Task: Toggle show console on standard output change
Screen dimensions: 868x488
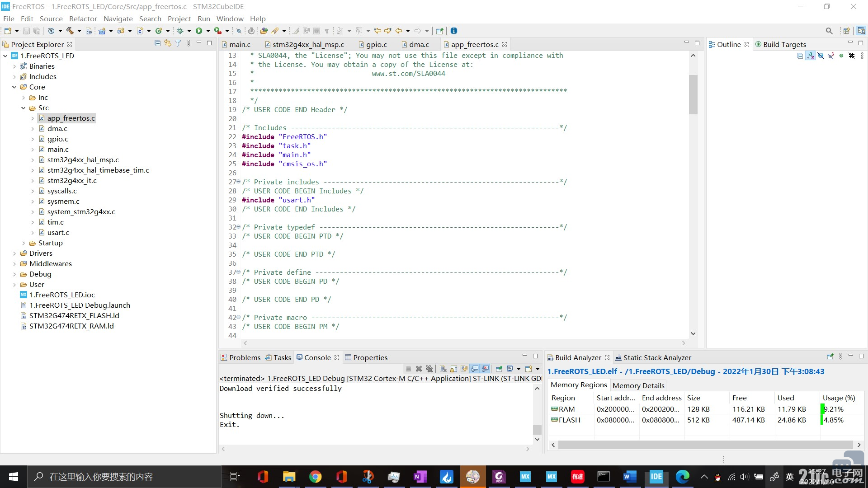Action: [475, 369]
